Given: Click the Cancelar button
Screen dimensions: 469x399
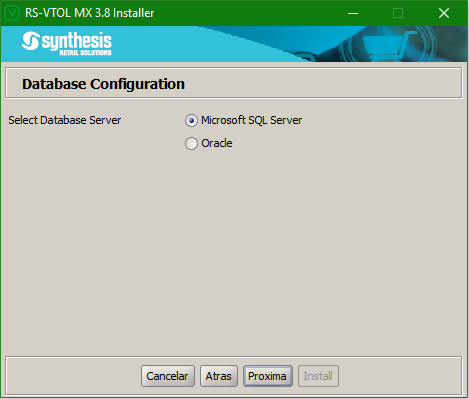Looking at the screenshot, I should (x=168, y=376).
